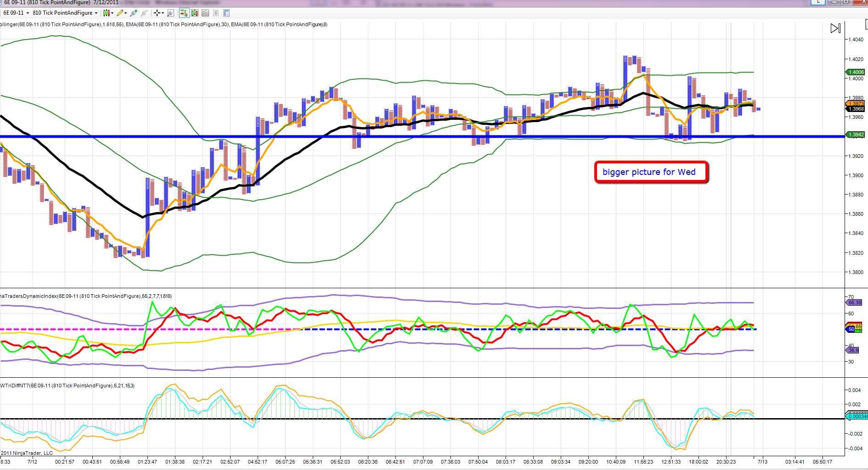Click the purple 36.9 indicator marker
This screenshot has height=470, width=868.
[x=852, y=350]
